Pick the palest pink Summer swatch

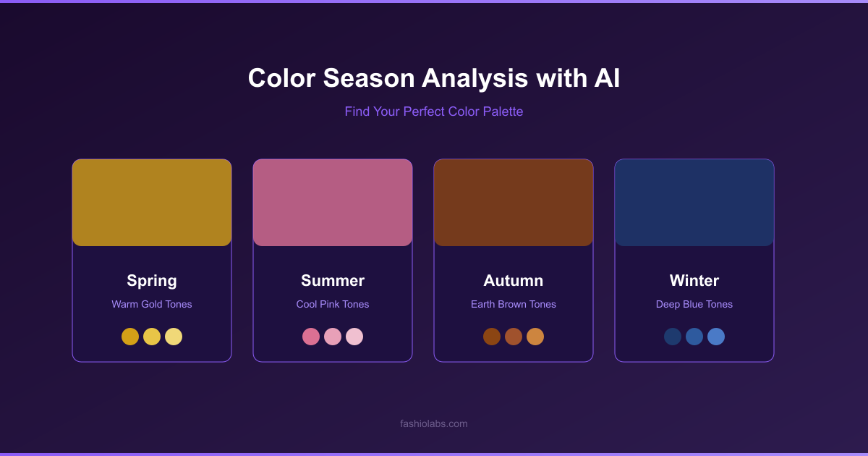point(354,337)
